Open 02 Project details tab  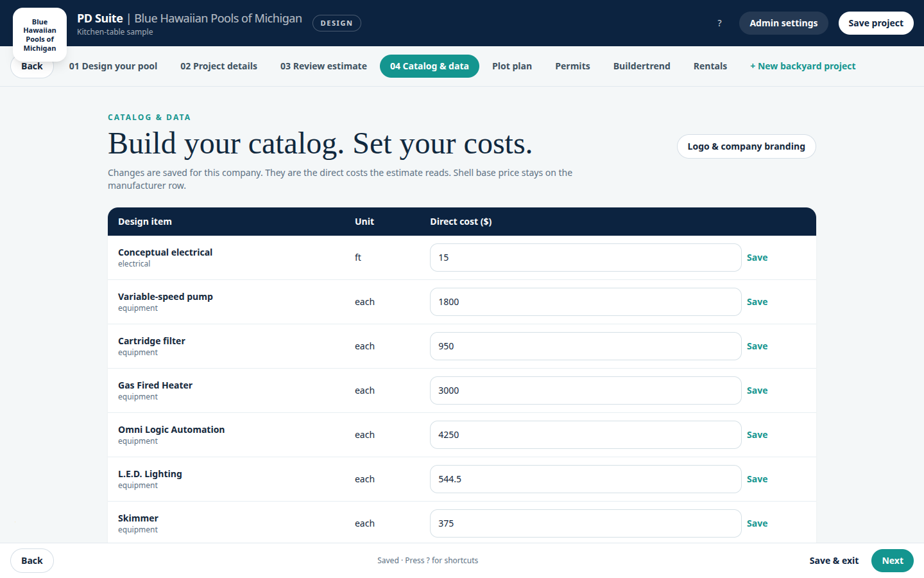(x=219, y=66)
